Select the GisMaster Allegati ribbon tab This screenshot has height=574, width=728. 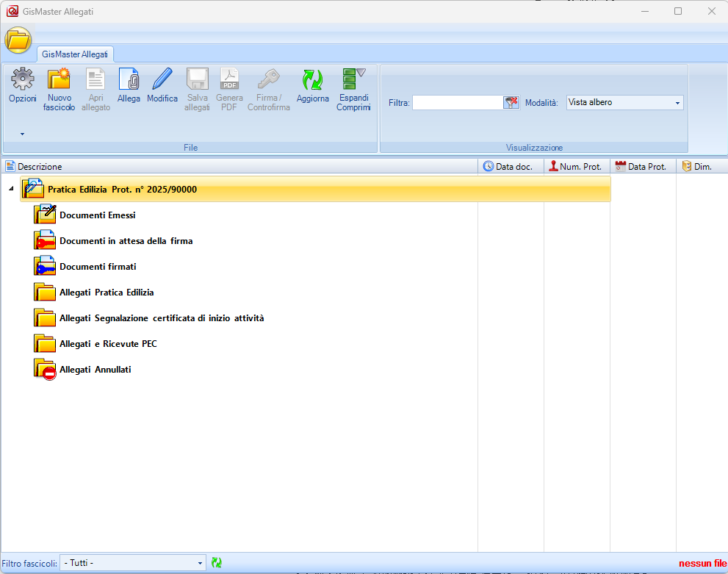(x=75, y=54)
